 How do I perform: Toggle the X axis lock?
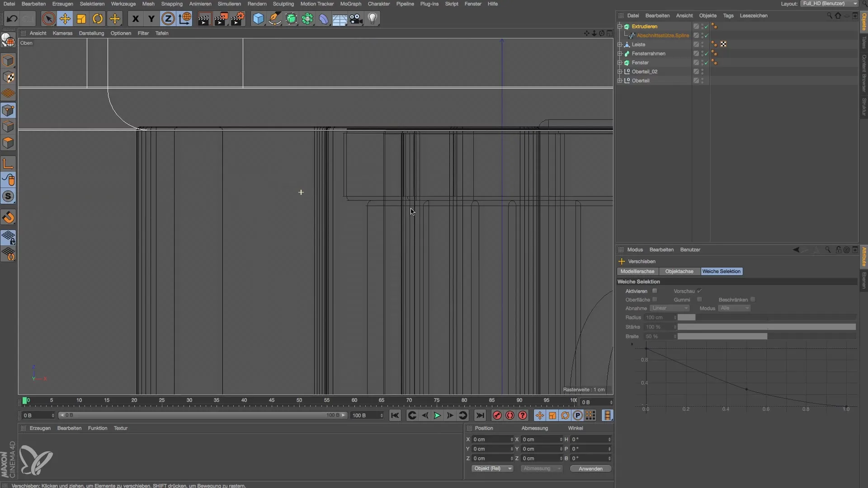tap(135, 19)
